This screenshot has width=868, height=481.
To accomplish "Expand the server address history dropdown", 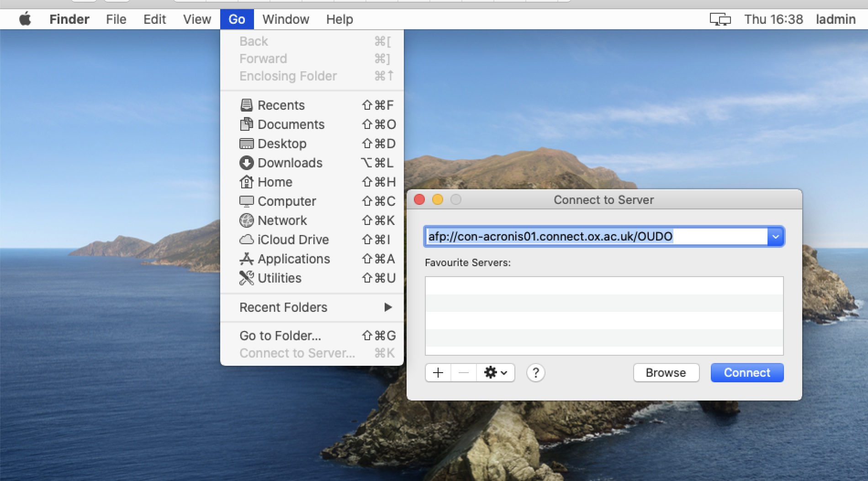I will click(775, 237).
